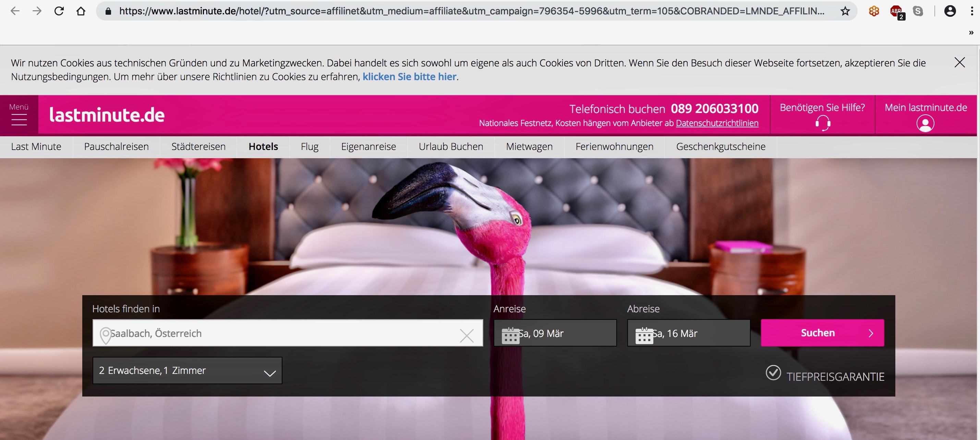Open the Abreise date picker Sa, 16 Mär
The height and width of the screenshot is (440, 980).
[x=689, y=333]
